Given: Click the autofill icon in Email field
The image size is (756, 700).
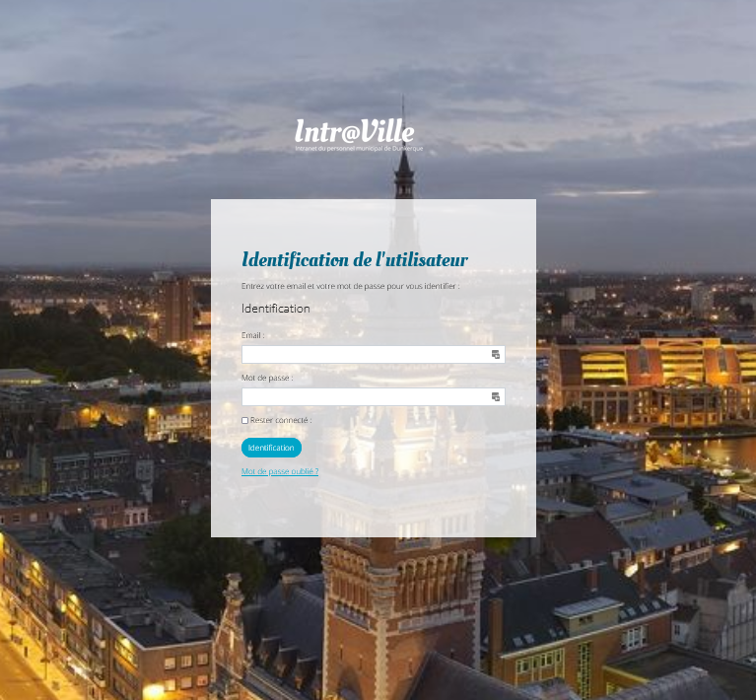Looking at the screenshot, I should pos(495,355).
